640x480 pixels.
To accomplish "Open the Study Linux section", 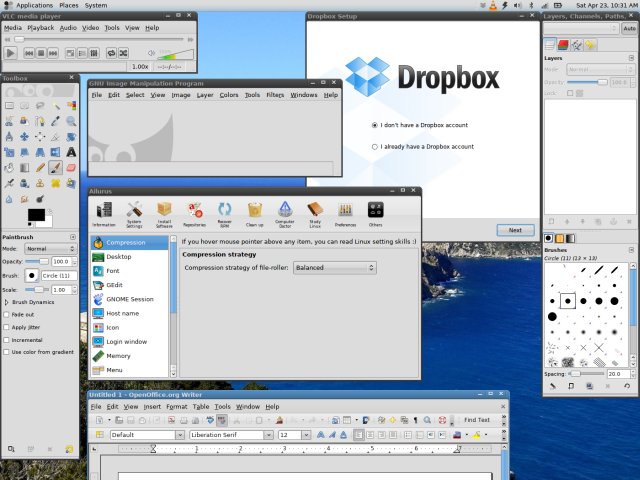I will tap(315, 213).
